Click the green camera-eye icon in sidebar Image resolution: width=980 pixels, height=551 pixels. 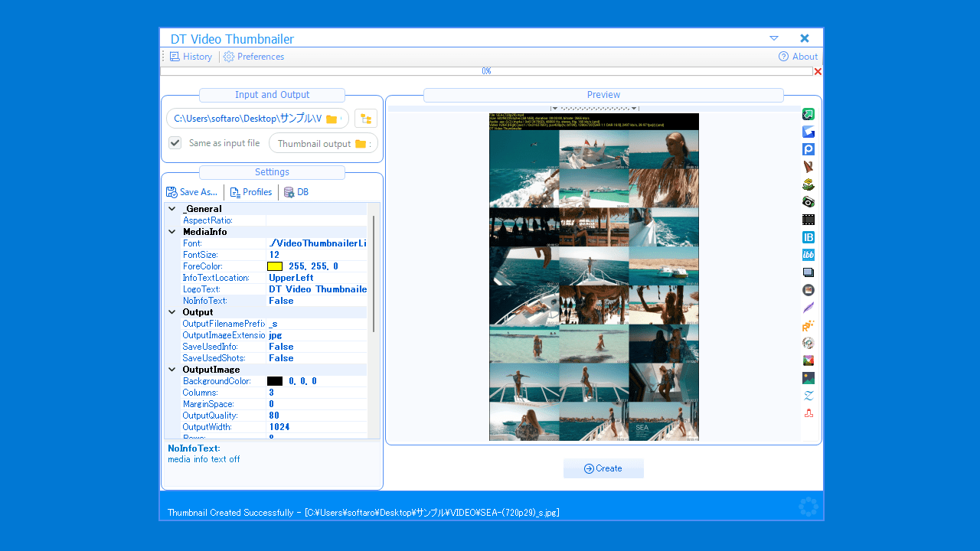808,202
